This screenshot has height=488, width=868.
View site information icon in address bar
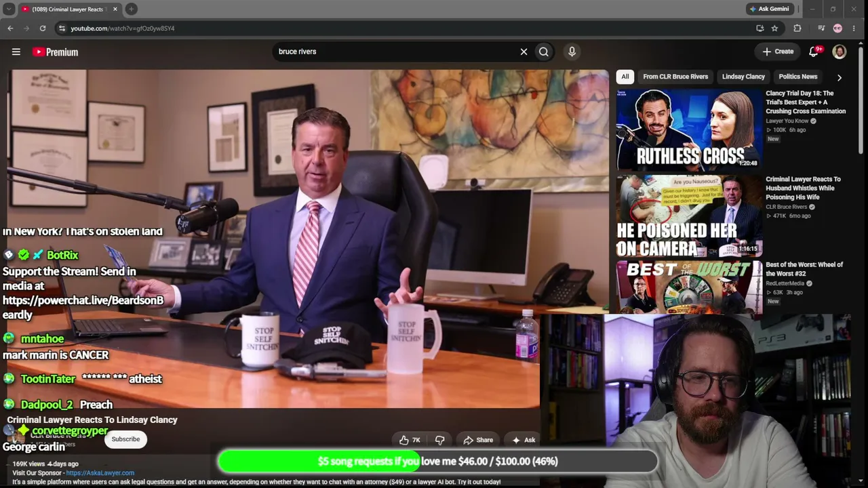(62, 28)
